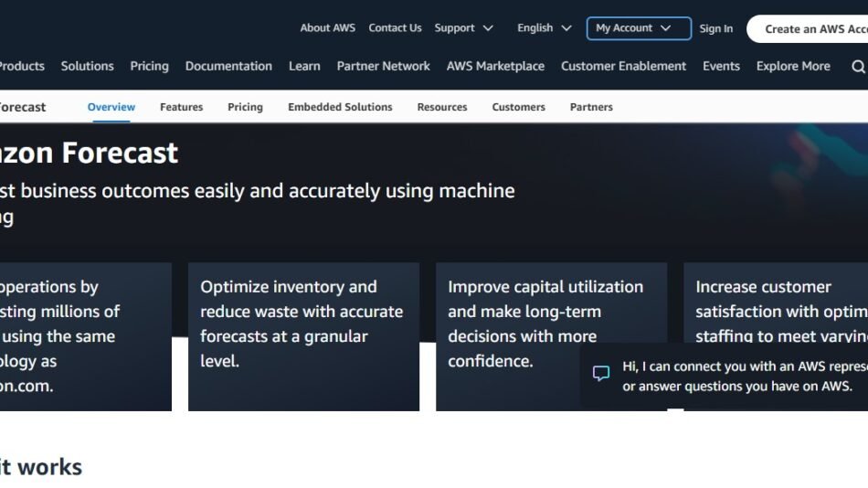Click Increase customer satisfaction card
Screen dimensions: 868x488
[776, 302]
